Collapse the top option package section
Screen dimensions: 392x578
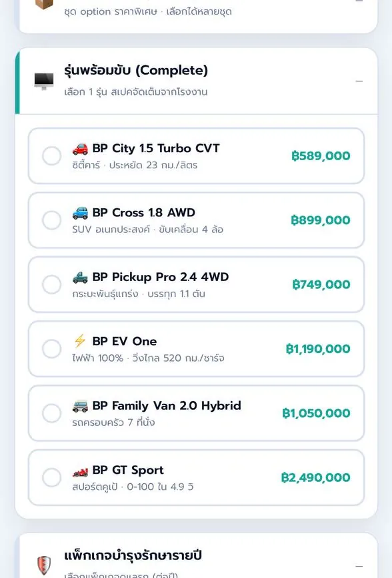359,1
